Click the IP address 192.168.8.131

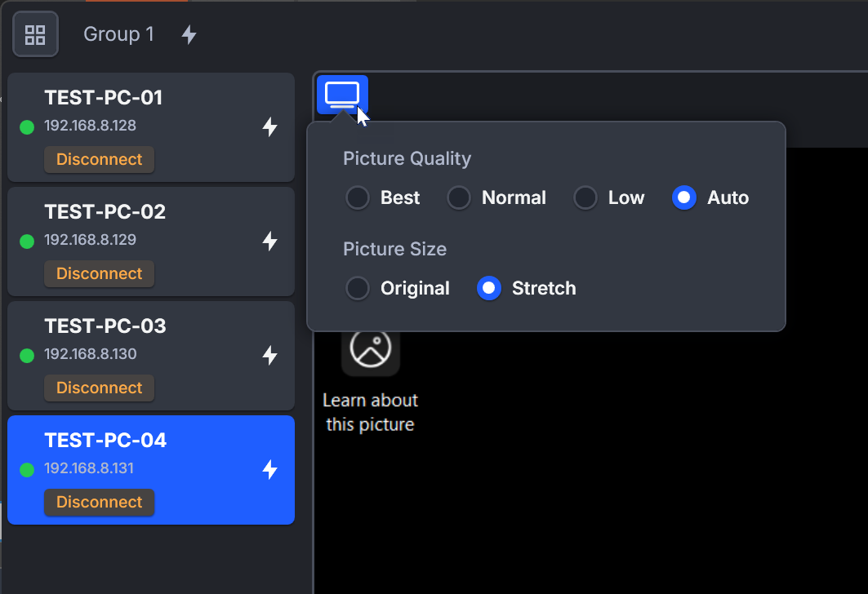[89, 468]
